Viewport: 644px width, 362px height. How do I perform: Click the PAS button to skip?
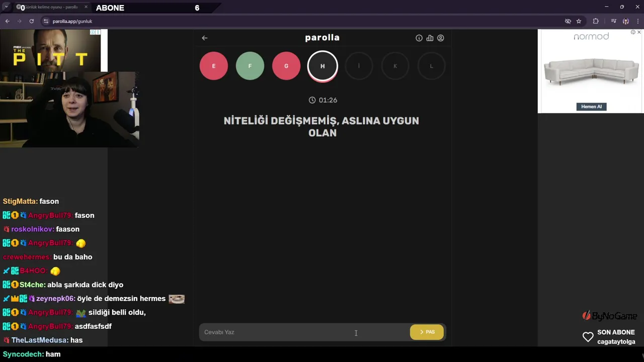click(427, 332)
